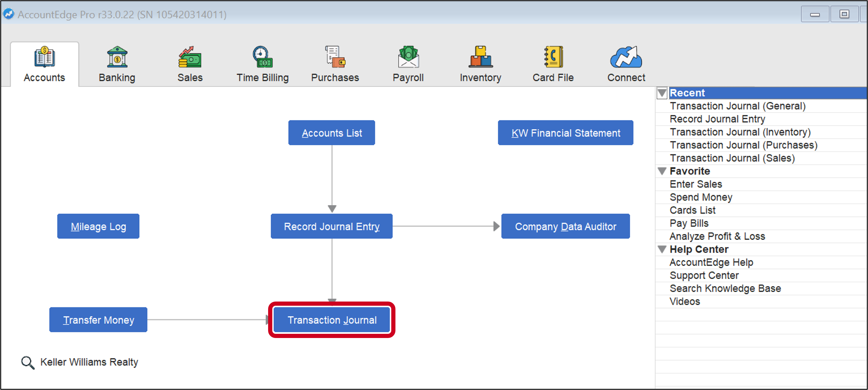Open the Accounts command center icon
This screenshot has width=868, height=390.
pos(45,57)
